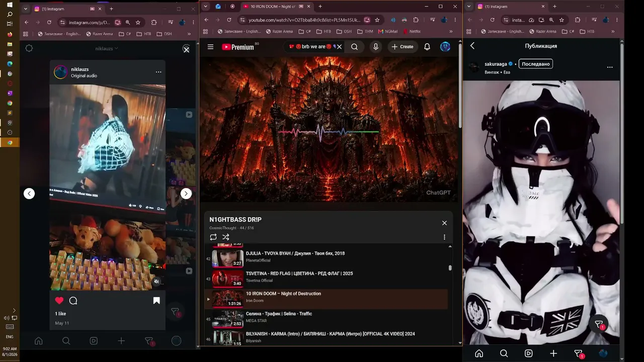The image size is (644, 362).
Task: Go to the previous post in left Instagram
Action: [29, 194]
